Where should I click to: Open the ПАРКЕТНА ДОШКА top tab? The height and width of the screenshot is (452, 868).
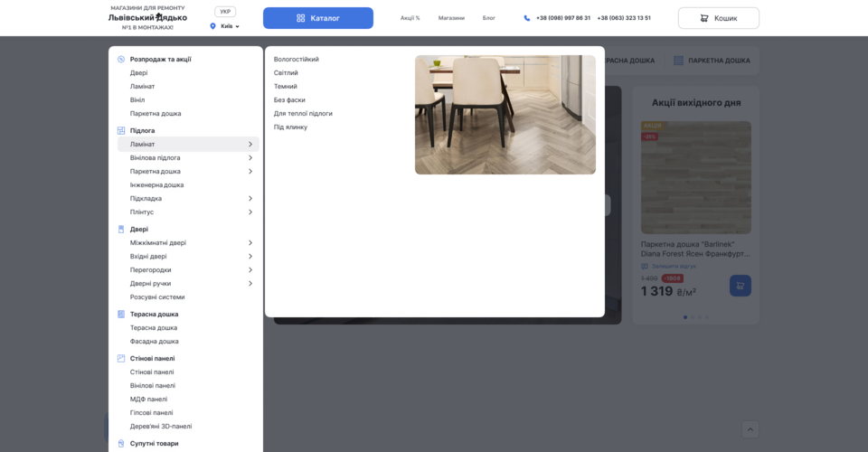coord(712,61)
